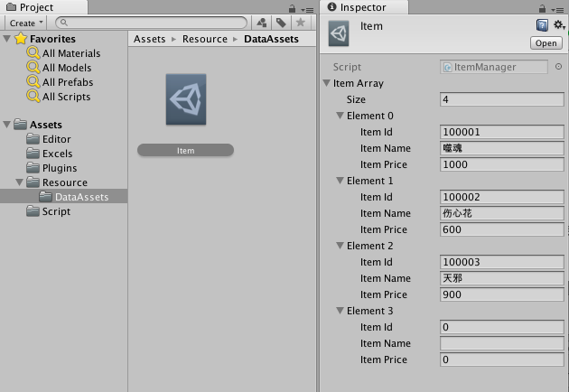Collapse Element 0 foldout
The image size is (569, 392).
[340, 116]
